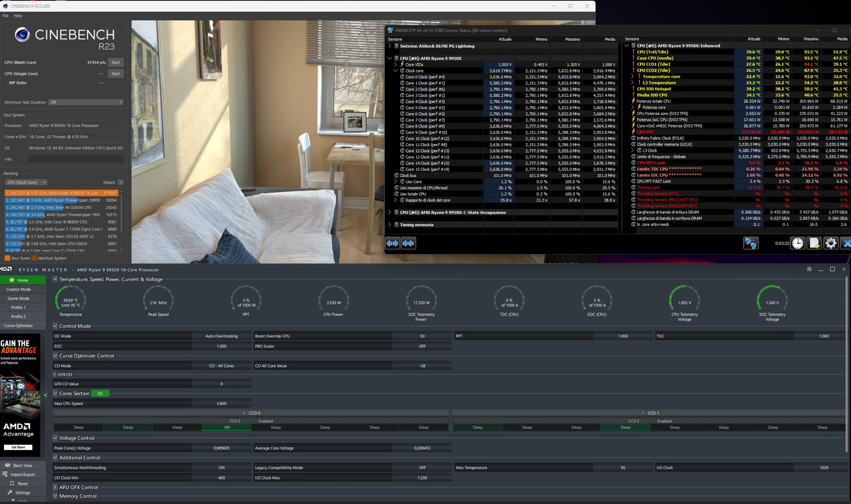Collapse the Curve Optimizer Control section
Viewport: 851px width, 504px height.
pos(56,356)
